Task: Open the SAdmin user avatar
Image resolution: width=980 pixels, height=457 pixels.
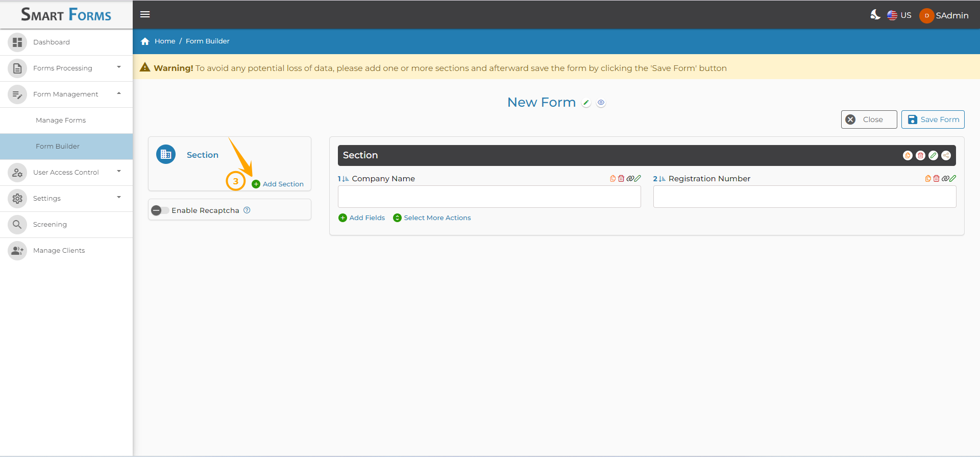Action: click(x=926, y=16)
